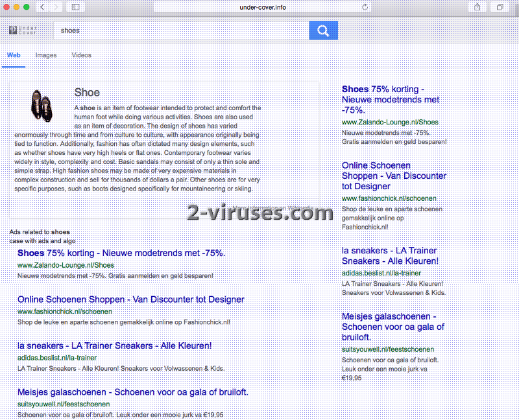
Task: Click right-column suitsyouwell.nl/feestschoenen URL
Action: tap(388, 349)
